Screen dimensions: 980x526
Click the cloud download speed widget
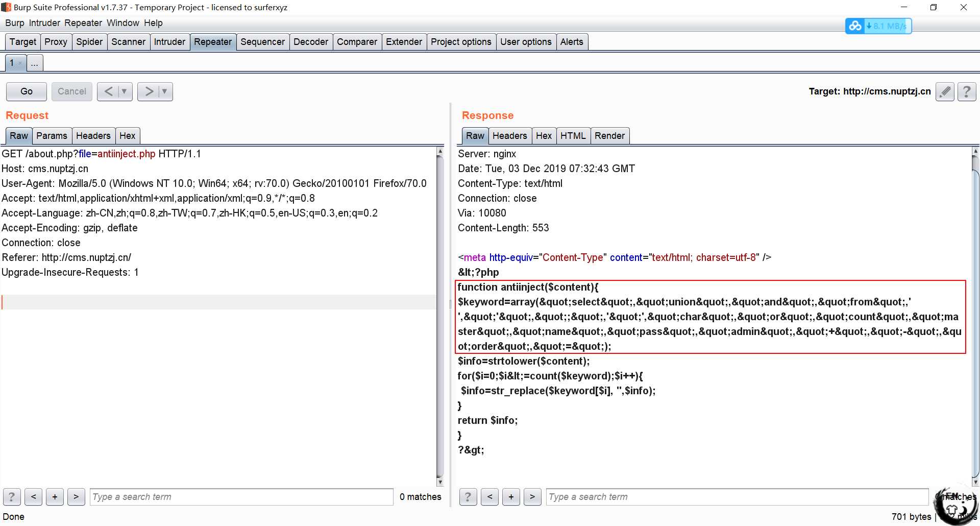pos(878,26)
